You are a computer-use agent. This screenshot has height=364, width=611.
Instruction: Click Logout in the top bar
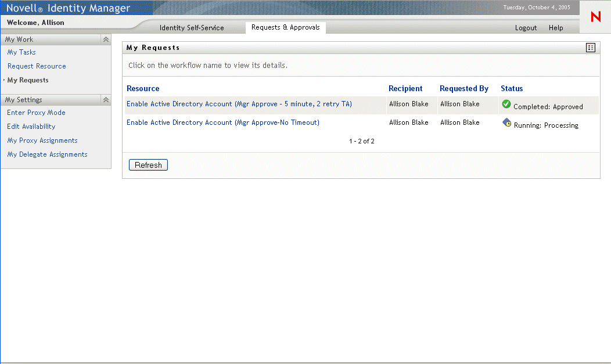click(526, 27)
